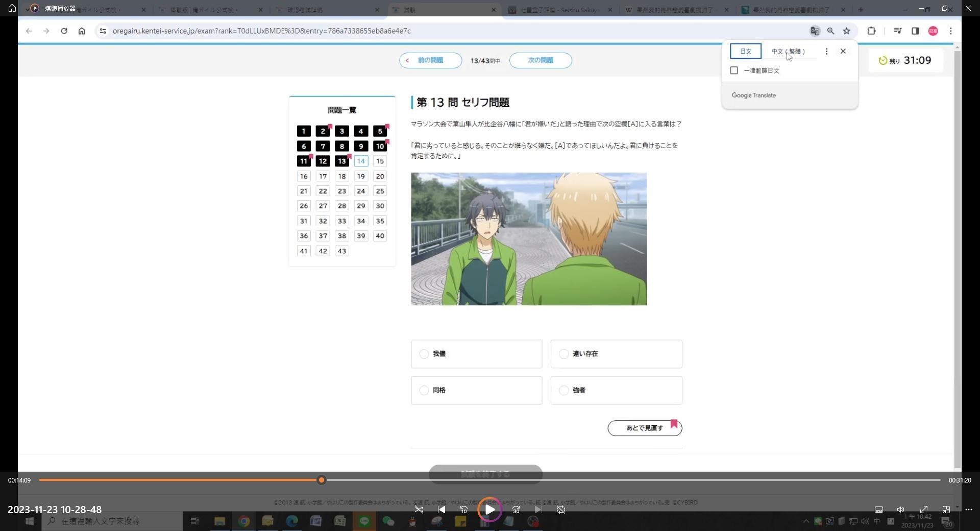The height and width of the screenshot is (531, 980).
Task: Open translate options three-dot menu
Action: click(826, 51)
